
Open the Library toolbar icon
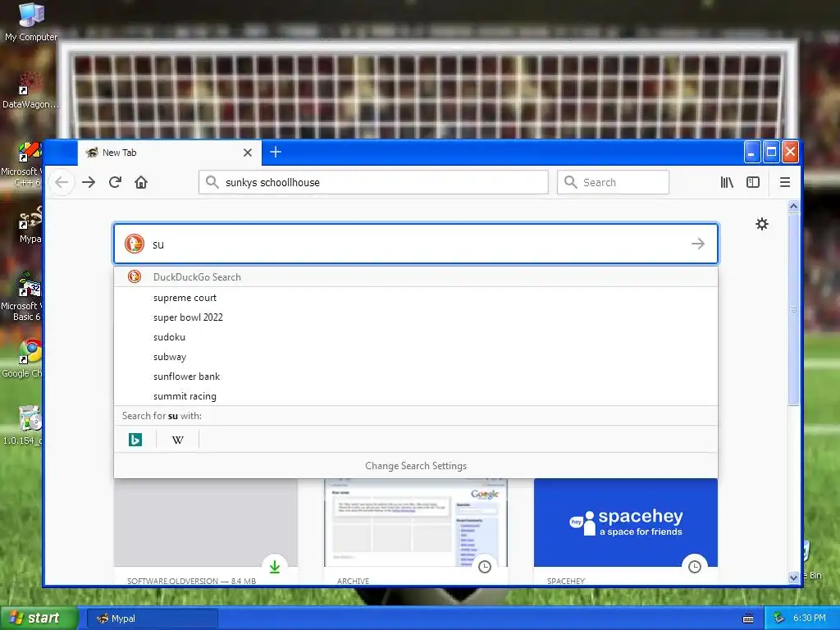click(x=727, y=182)
